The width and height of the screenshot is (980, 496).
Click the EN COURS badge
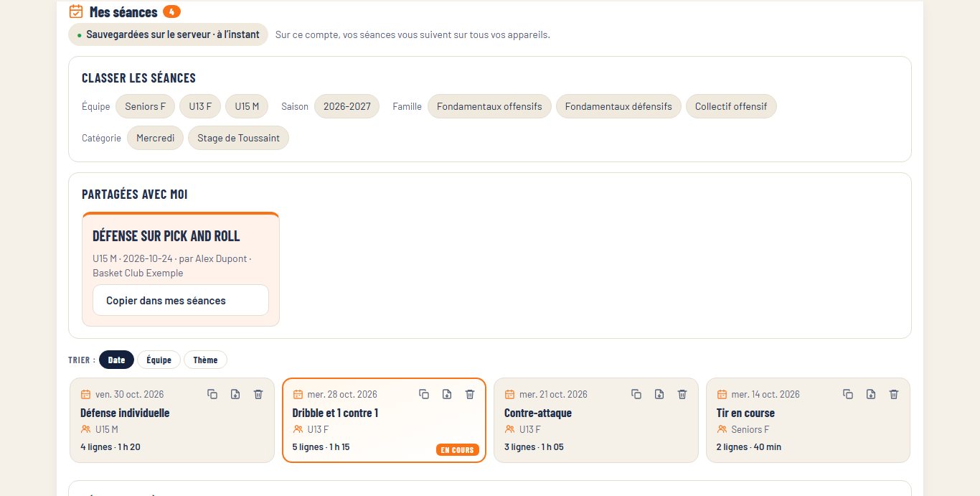pos(457,450)
